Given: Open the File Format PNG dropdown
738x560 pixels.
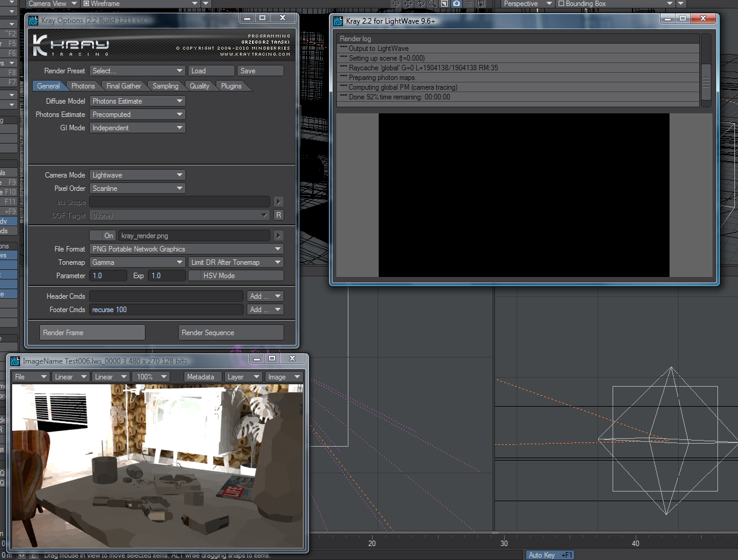Looking at the screenshot, I should coord(187,249).
